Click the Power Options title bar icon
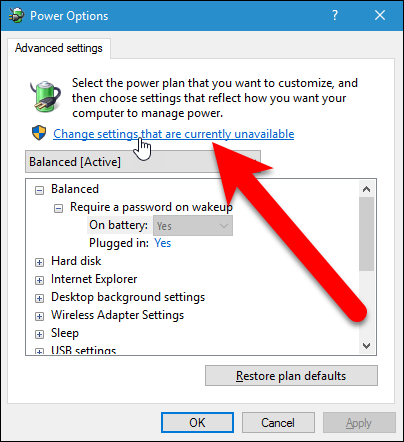 coord(16,15)
